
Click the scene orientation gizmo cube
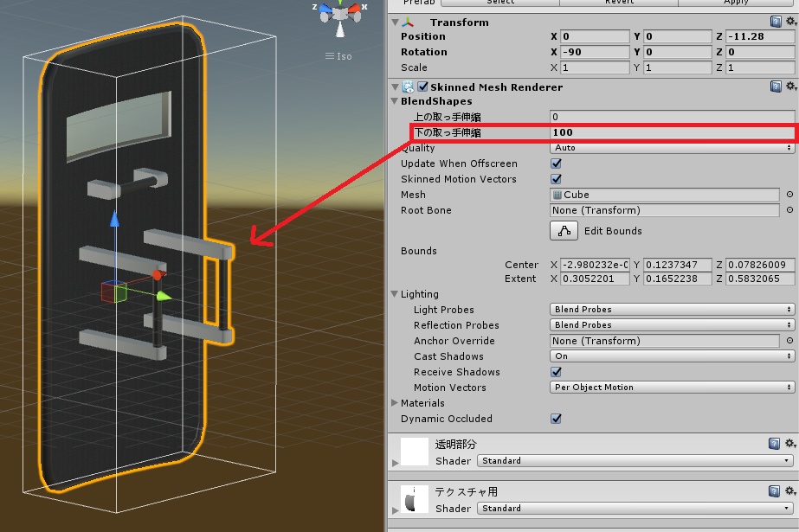click(x=340, y=14)
